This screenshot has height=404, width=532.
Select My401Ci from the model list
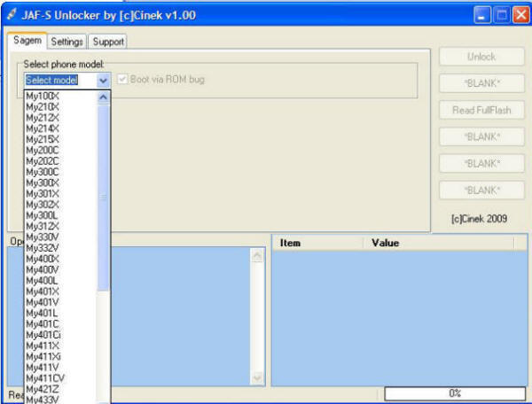61,335
